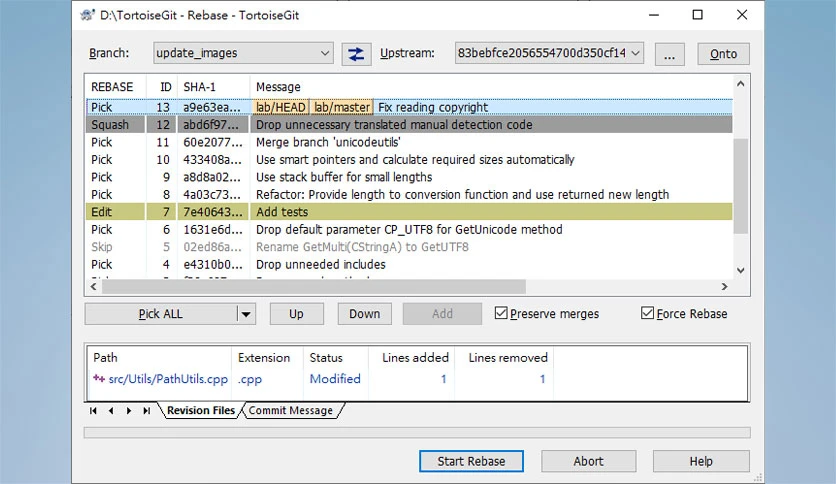Click the Down button

coord(365,314)
